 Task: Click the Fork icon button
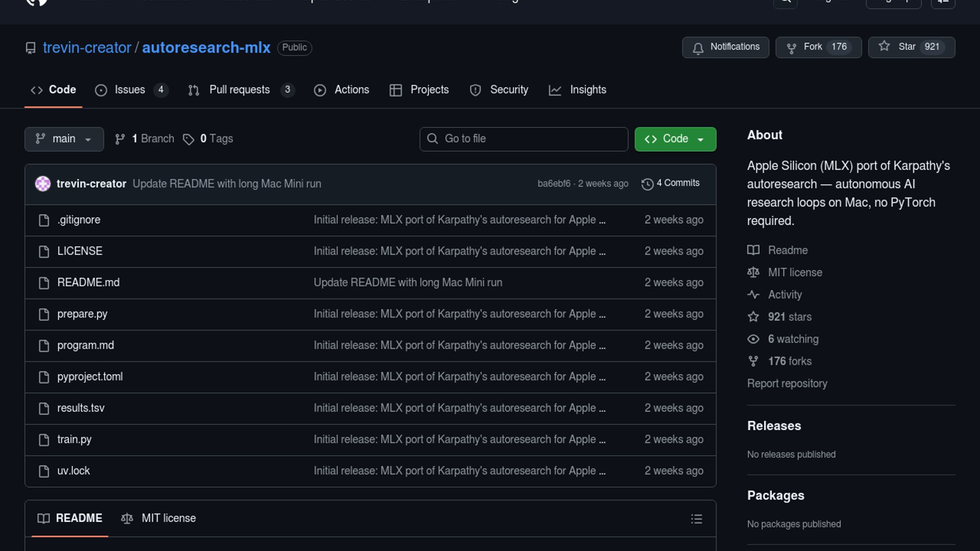tap(791, 48)
